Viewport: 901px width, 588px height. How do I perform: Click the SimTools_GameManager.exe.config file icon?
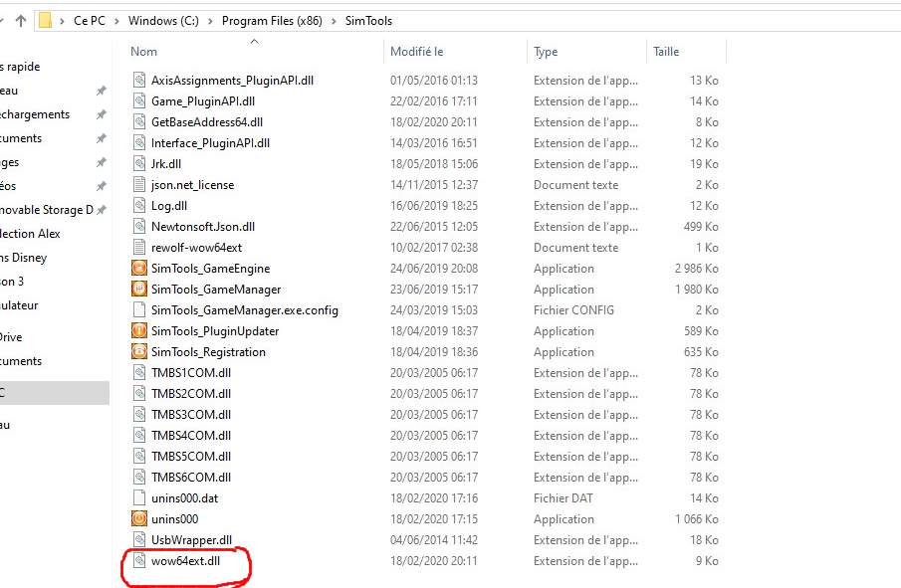tap(139, 310)
